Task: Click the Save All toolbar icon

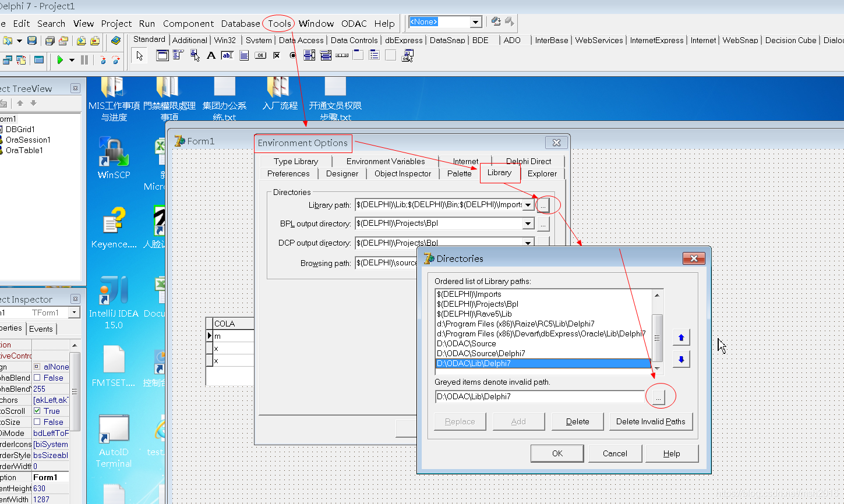Action: pyautogui.click(x=50, y=41)
